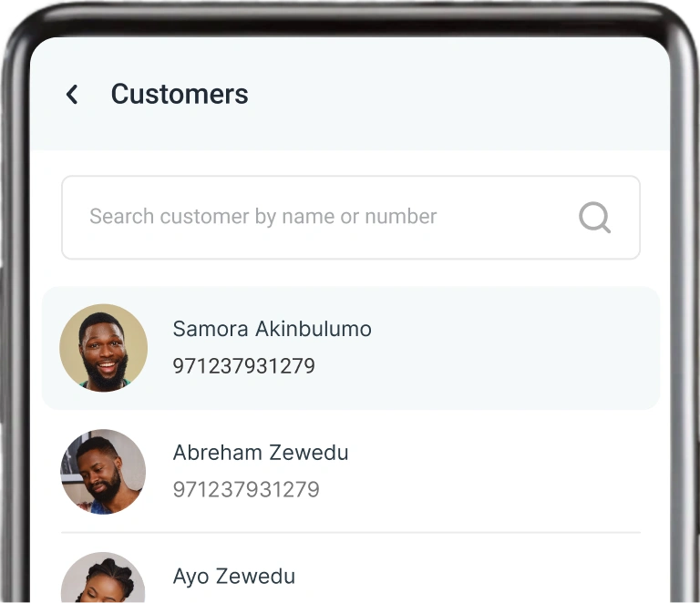Tap empty space right of Ayo Zewedu

pos(468,576)
